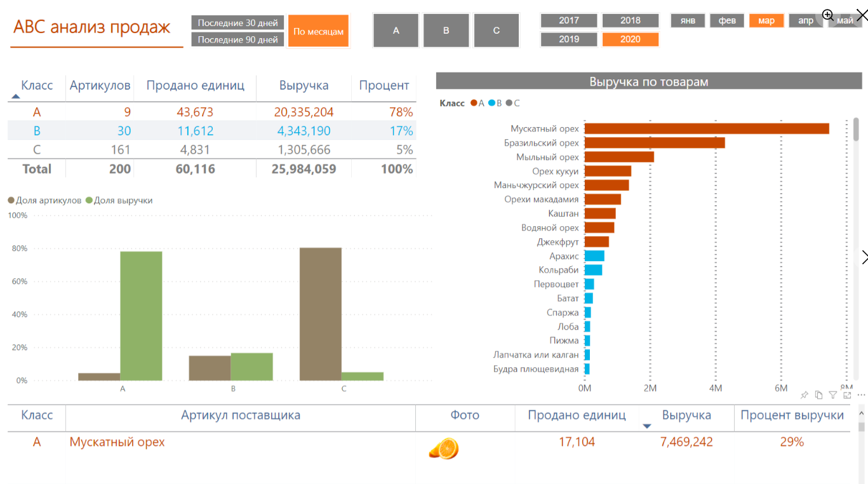
Task: Select the По месяцам period tab
Action: point(318,31)
